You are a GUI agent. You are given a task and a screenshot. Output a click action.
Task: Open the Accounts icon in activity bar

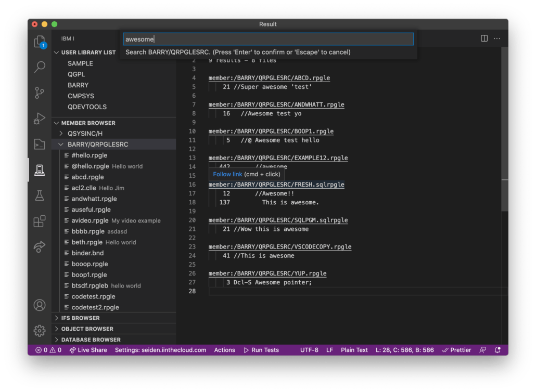pyautogui.click(x=40, y=305)
